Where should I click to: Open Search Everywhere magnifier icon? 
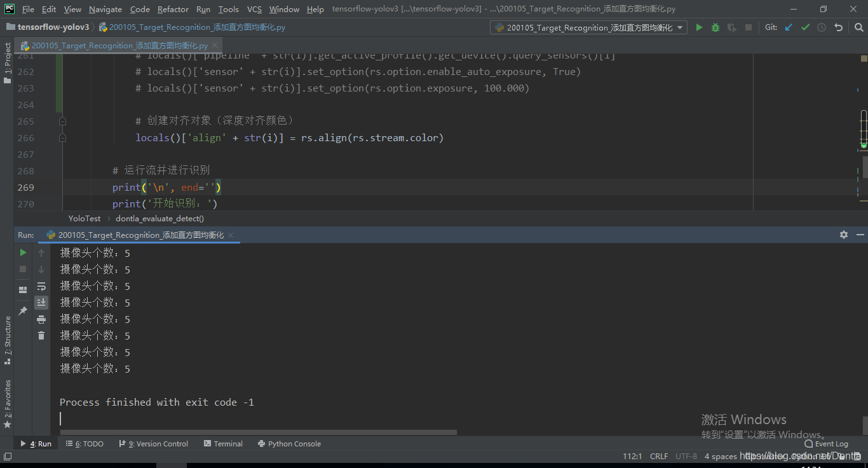(x=858, y=27)
